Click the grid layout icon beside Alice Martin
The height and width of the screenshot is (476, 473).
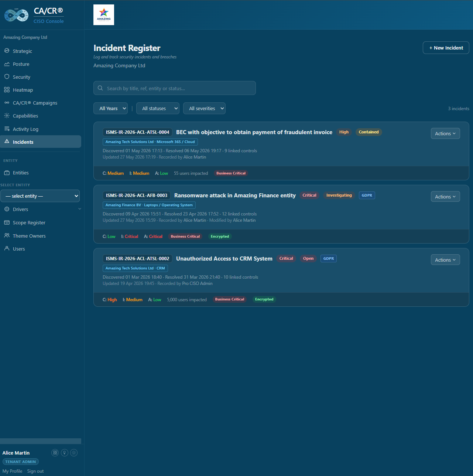point(55,453)
